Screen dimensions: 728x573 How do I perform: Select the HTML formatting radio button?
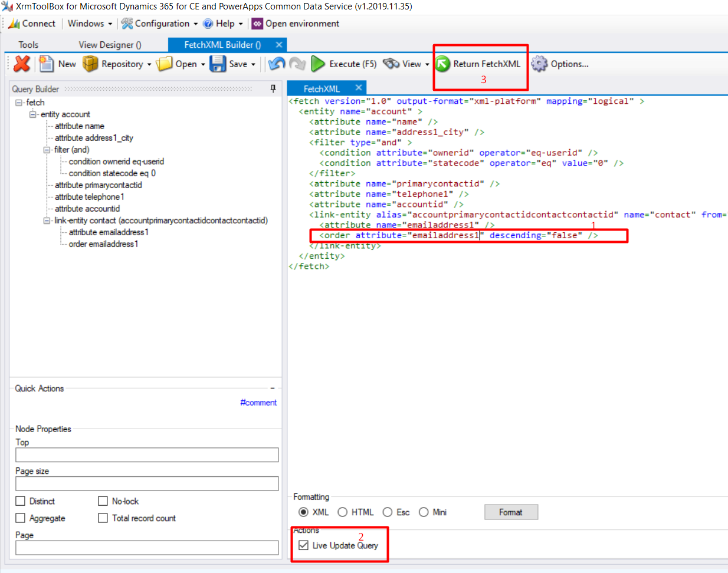342,512
